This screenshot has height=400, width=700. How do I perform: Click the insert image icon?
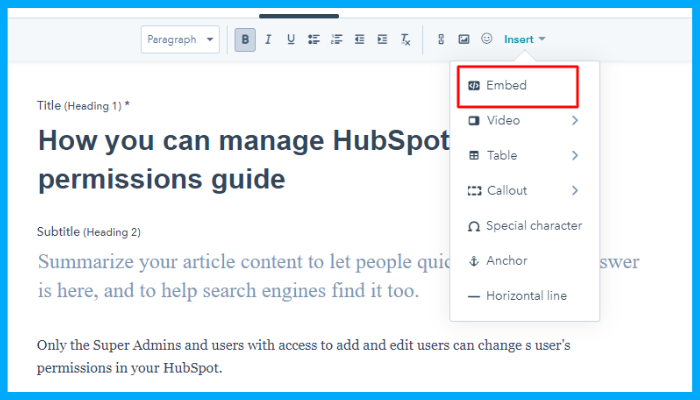464,40
